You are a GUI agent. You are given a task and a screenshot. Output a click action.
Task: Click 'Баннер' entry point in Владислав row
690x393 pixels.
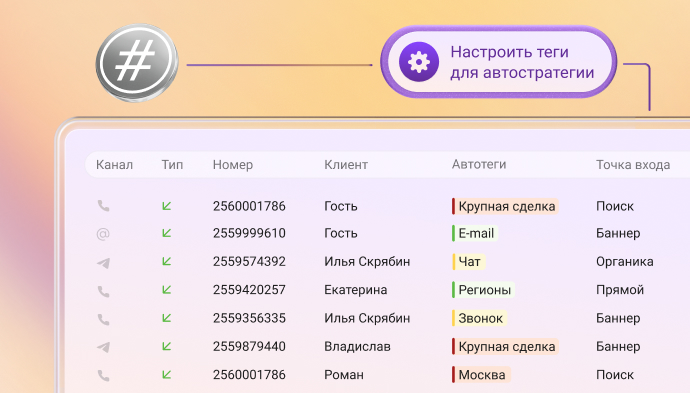coord(618,346)
